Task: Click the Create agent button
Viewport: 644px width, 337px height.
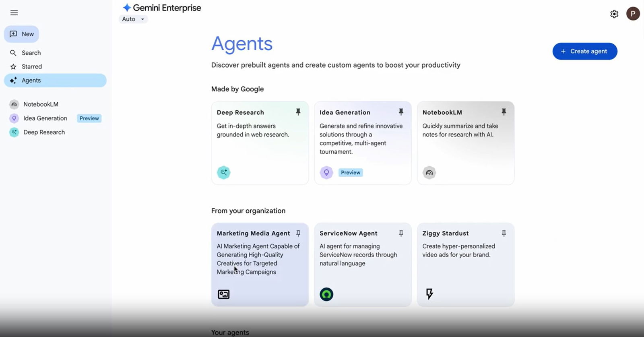Action: (585, 51)
